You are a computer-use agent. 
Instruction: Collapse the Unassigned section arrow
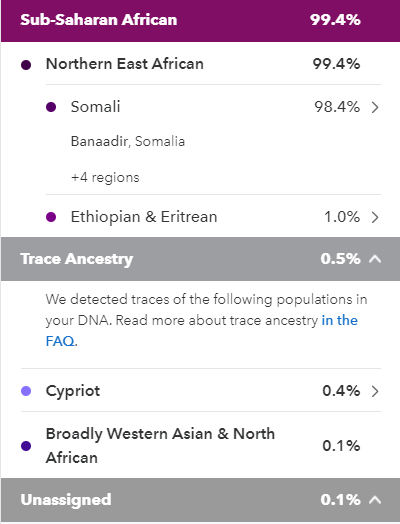point(375,500)
